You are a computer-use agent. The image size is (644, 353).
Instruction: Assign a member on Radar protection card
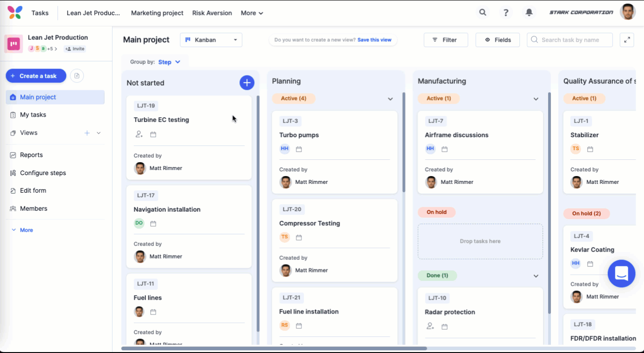click(431, 326)
